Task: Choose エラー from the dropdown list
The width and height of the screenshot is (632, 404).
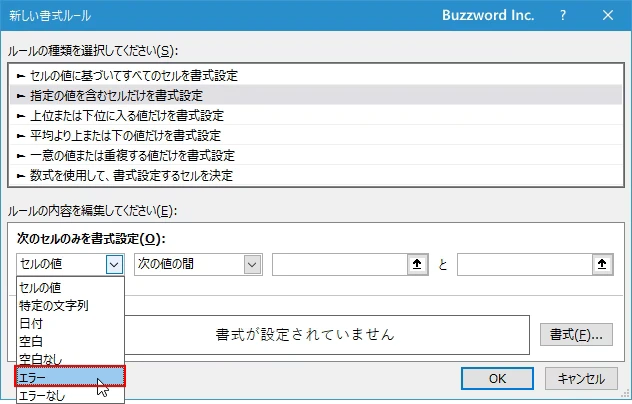Action: click(70, 377)
